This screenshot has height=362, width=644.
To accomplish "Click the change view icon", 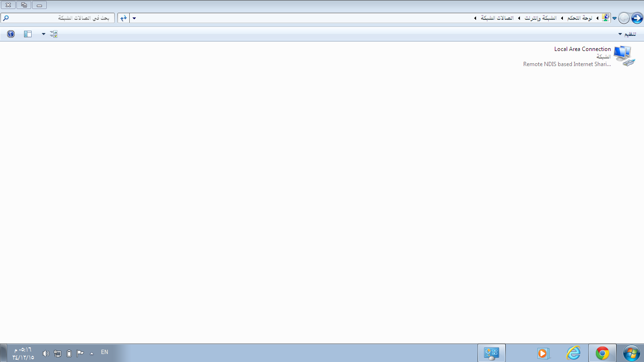I will [54, 34].
